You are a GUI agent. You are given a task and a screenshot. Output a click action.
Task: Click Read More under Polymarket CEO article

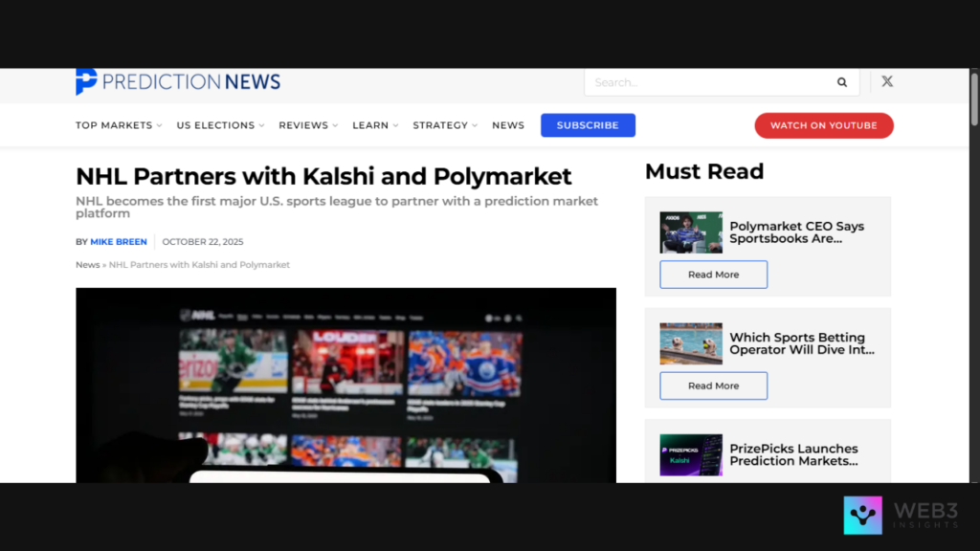[x=713, y=275]
